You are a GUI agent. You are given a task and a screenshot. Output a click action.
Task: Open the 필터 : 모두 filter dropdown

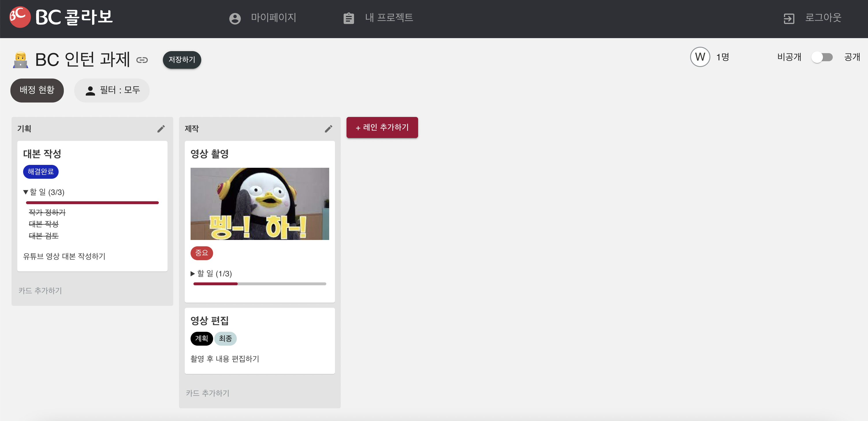point(112,90)
